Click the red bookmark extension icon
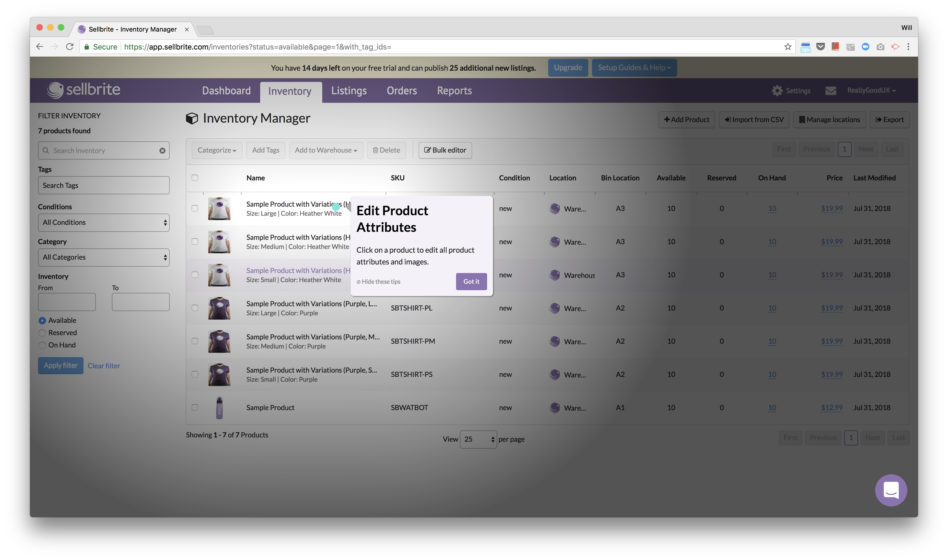The height and width of the screenshot is (560, 948). tap(835, 47)
